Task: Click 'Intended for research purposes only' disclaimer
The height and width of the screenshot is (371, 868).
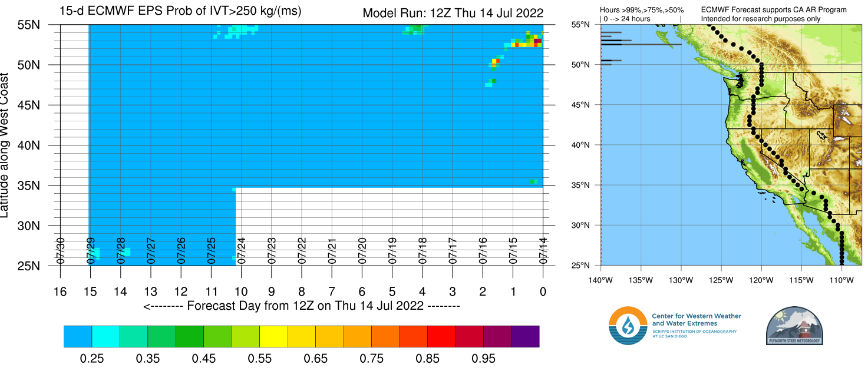Action: point(760,19)
